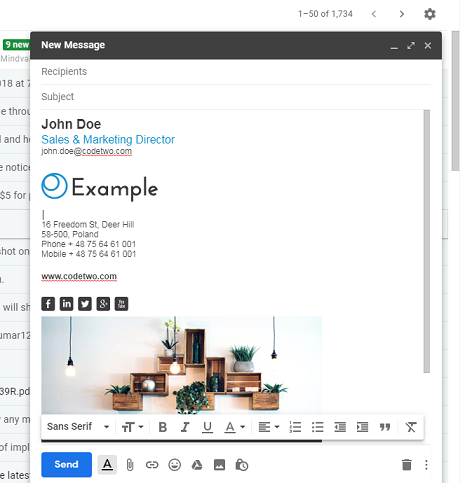Viewport: 465px width, 483px height.
Task: Click the message body scrollbar
Action: point(427,241)
